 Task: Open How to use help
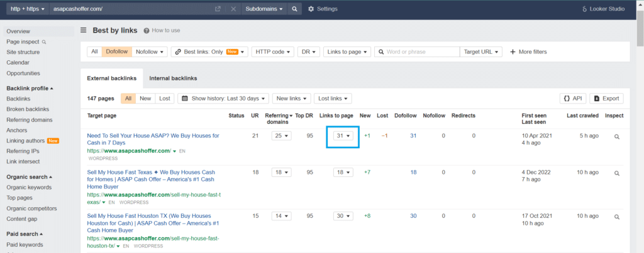pyautogui.click(x=162, y=30)
